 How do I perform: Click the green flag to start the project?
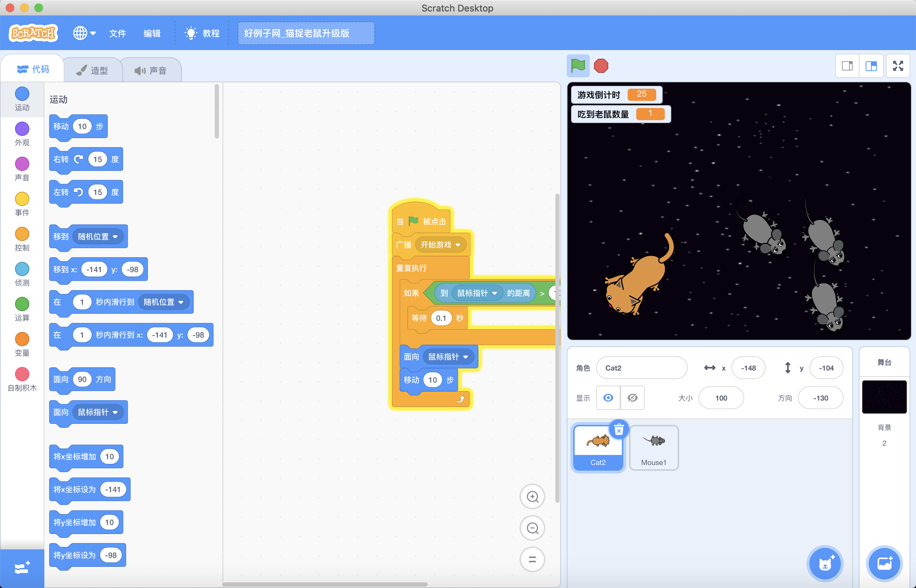click(578, 66)
